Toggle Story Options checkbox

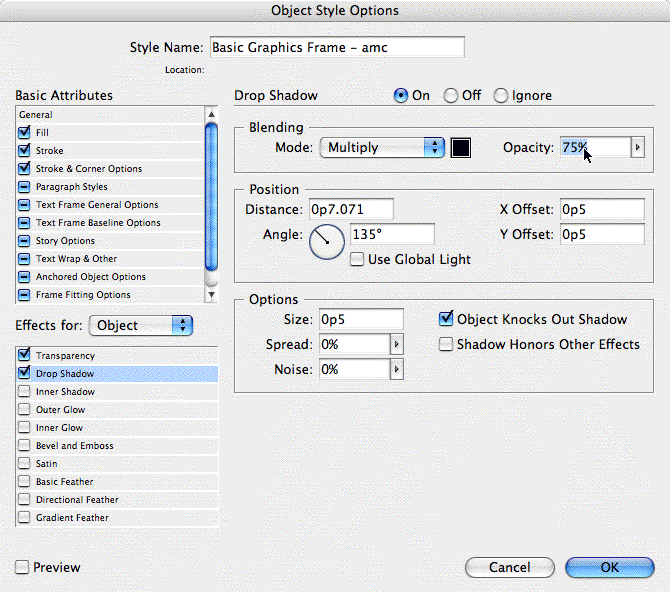pyautogui.click(x=24, y=241)
